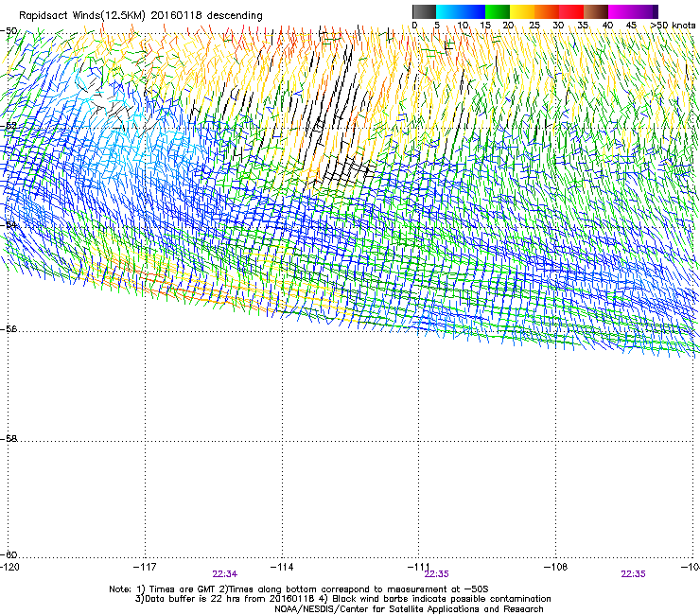The width and height of the screenshot is (700, 615).
Task: Click the -120 longitude axis label
Action: pos(9,567)
